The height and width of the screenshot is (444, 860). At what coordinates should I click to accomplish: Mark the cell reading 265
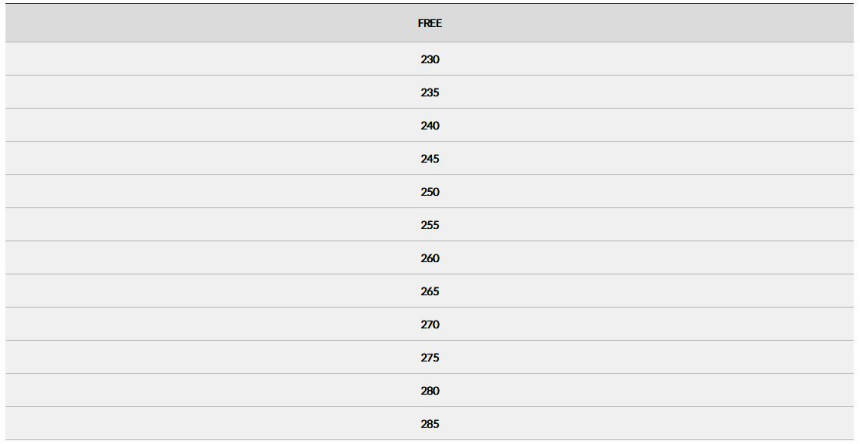pos(429,291)
